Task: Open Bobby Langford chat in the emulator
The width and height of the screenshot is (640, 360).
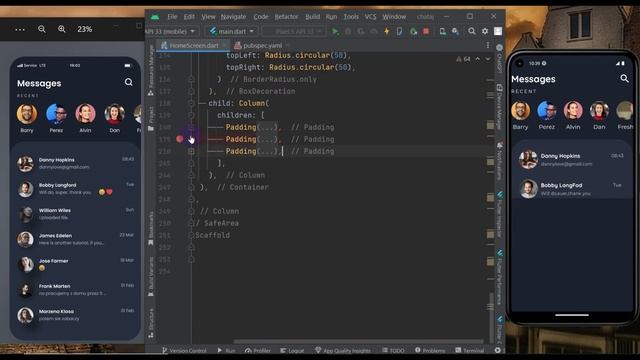Action: (x=572, y=189)
